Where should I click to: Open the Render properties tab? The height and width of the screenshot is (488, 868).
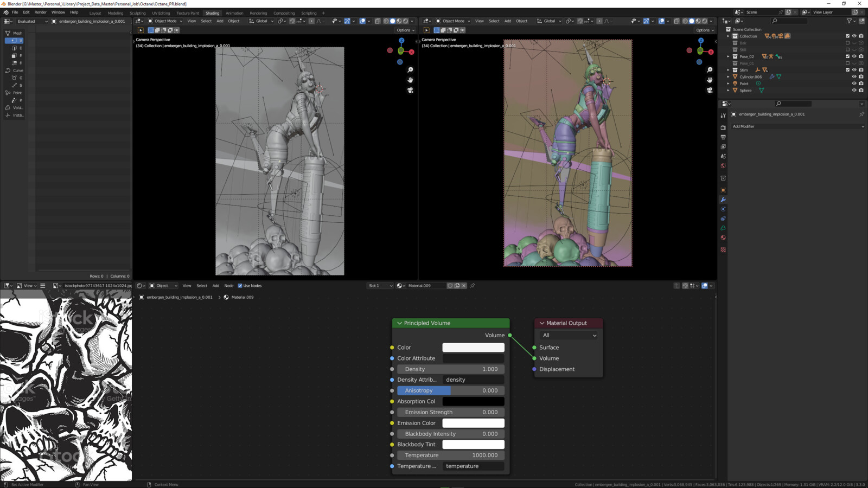click(723, 127)
